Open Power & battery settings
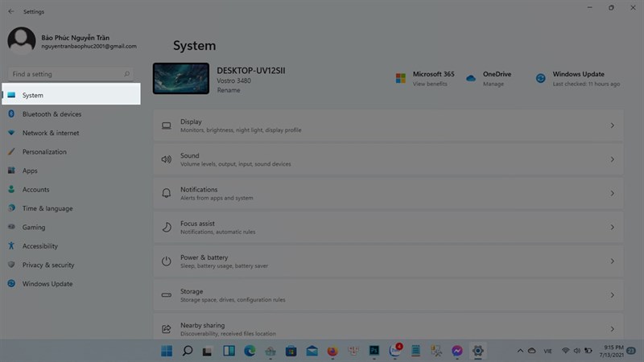 (388, 261)
